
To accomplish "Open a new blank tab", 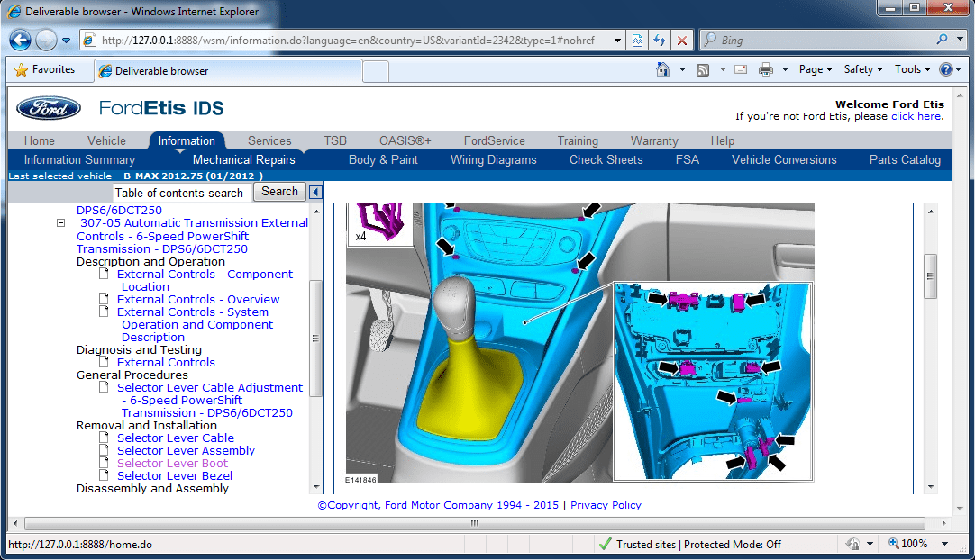I will [376, 71].
